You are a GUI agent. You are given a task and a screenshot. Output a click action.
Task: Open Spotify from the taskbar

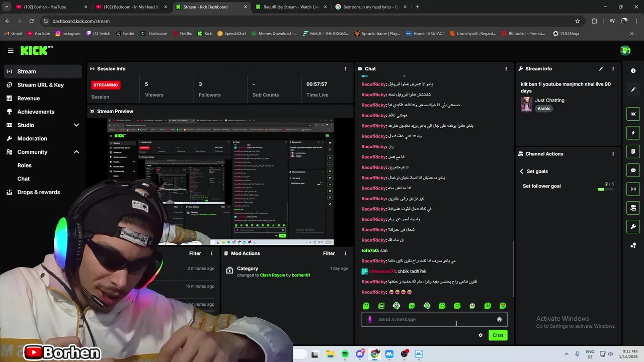point(345,354)
